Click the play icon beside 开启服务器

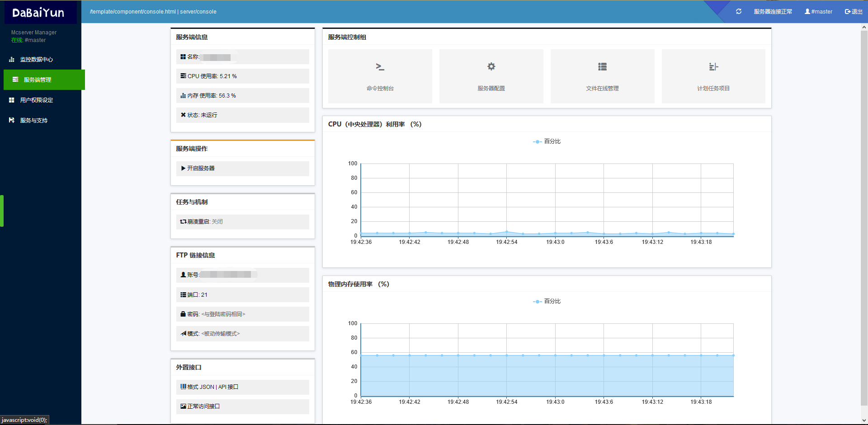(183, 168)
